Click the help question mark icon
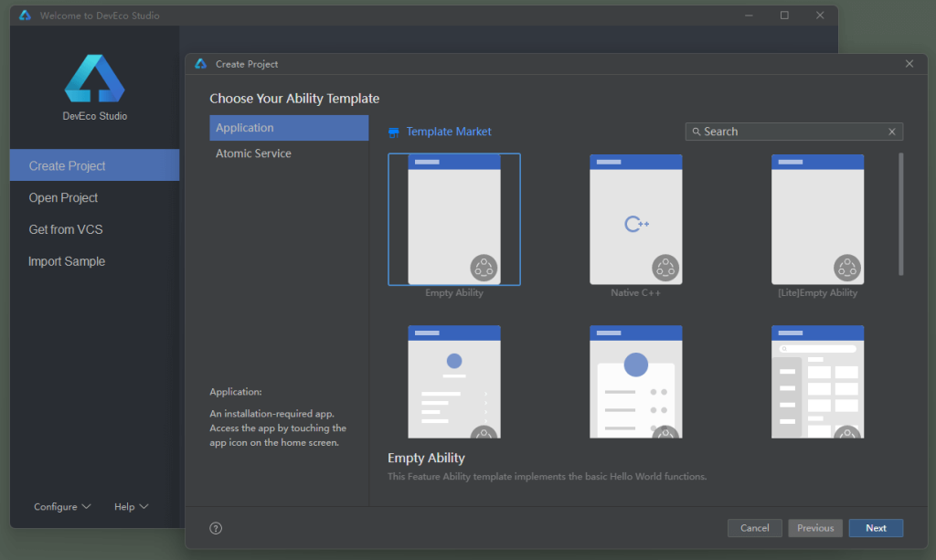936x560 pixels. 216,528
